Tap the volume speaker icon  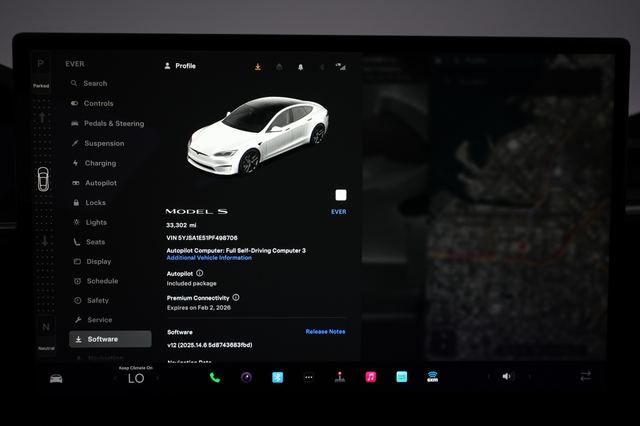pos(507,376)
